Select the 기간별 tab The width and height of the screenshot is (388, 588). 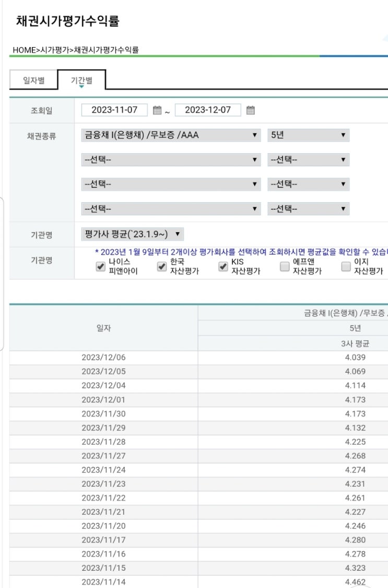click(x=81, y=80)
